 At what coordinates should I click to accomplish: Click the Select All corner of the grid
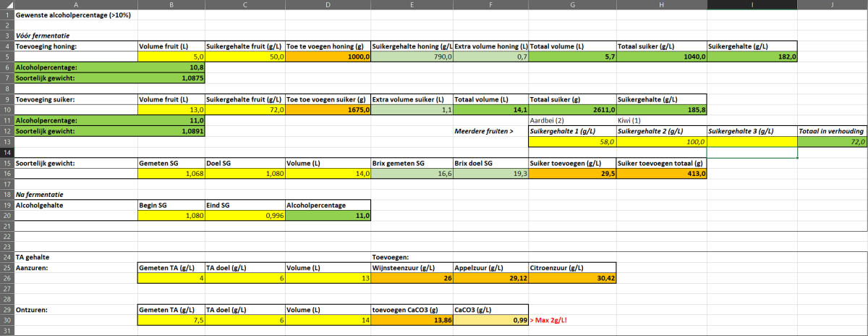pos(6,4)
